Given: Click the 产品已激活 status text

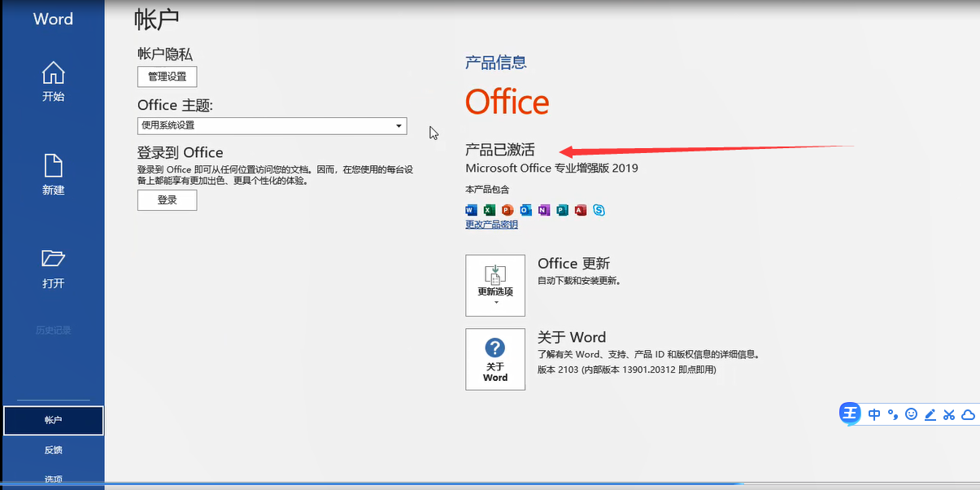Looking at the screenshot, I should [500, 150].
